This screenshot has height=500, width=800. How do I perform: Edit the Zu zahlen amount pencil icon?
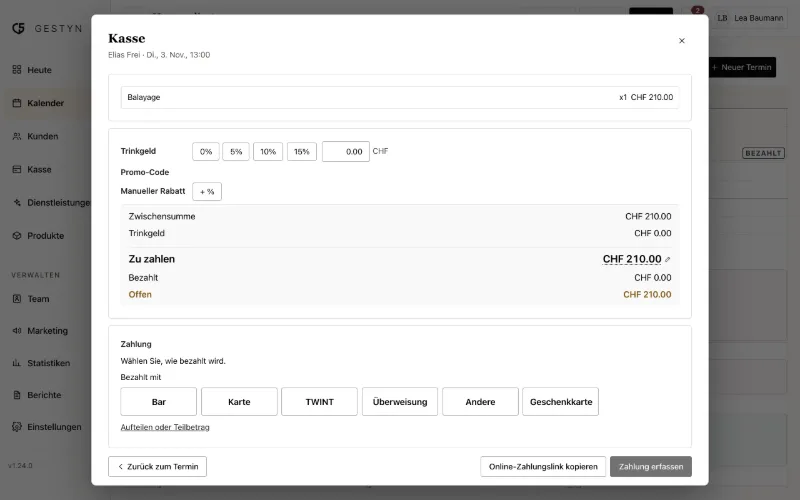(x=668, y=259)
